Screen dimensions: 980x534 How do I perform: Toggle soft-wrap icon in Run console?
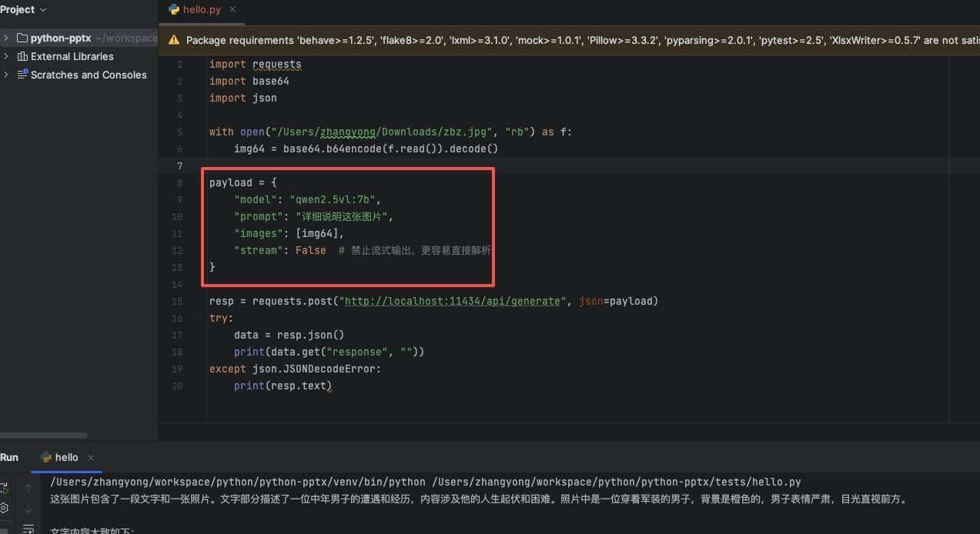(x=29, y=529)
